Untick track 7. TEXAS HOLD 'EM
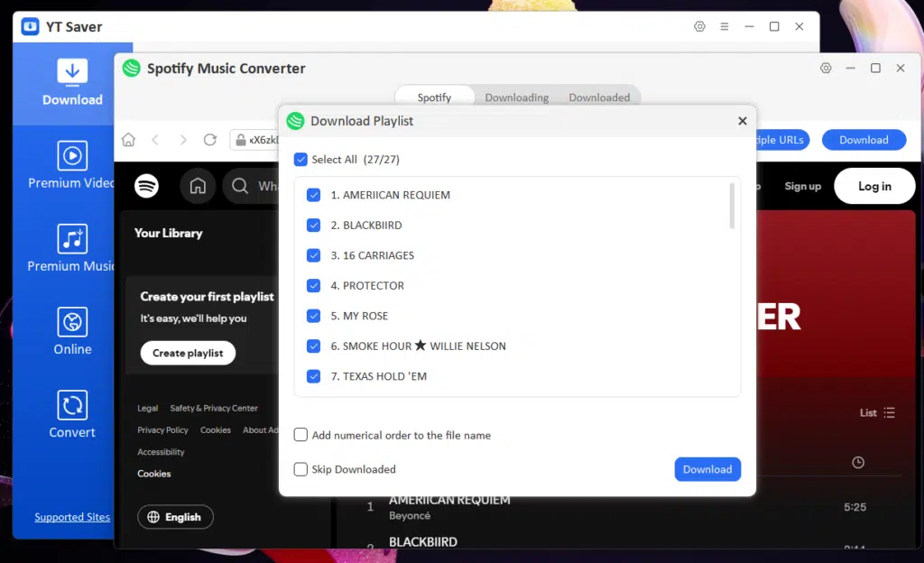Screen dimensions: 924x563 314,375
